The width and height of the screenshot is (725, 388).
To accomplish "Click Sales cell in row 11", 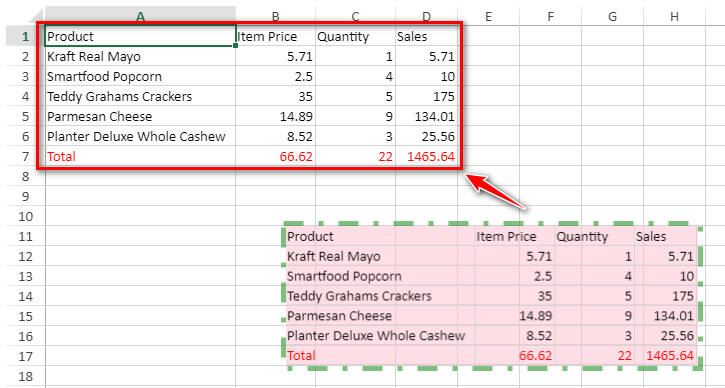I will 666,236.
